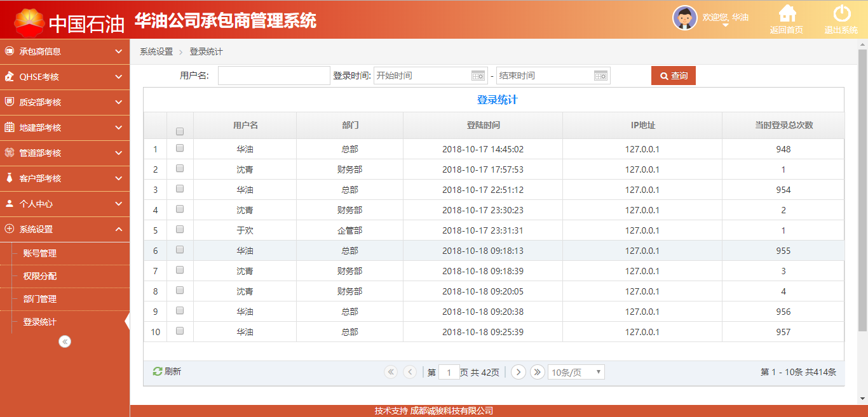This screenshot has height=417, width=868.
Task: Click 企管部 in row 5
Action: coord(350,230)
